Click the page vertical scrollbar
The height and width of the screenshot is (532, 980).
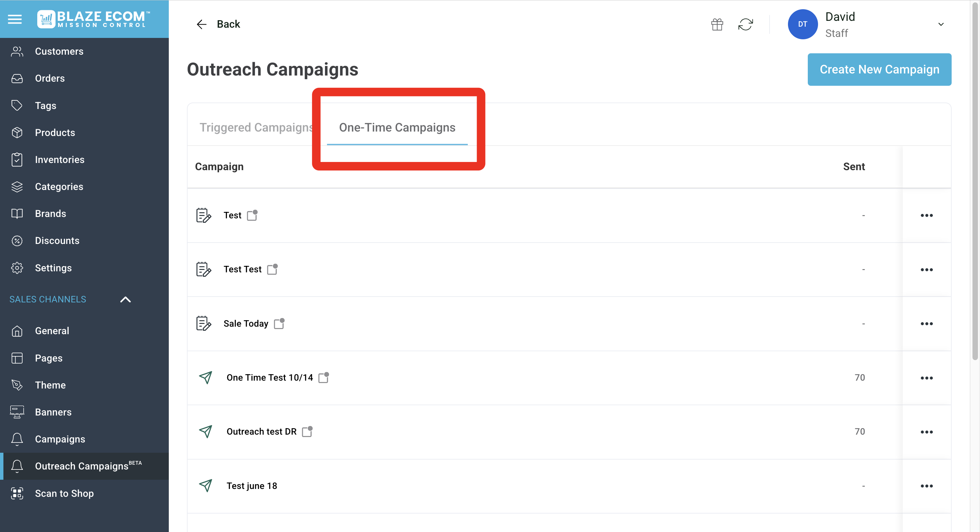[x=975, y=183]
